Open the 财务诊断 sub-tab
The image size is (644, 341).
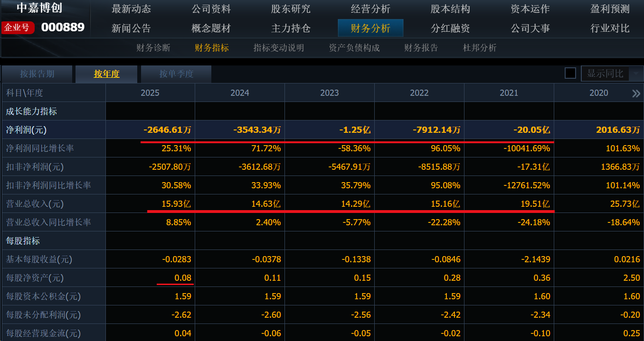tap(153, 48)
